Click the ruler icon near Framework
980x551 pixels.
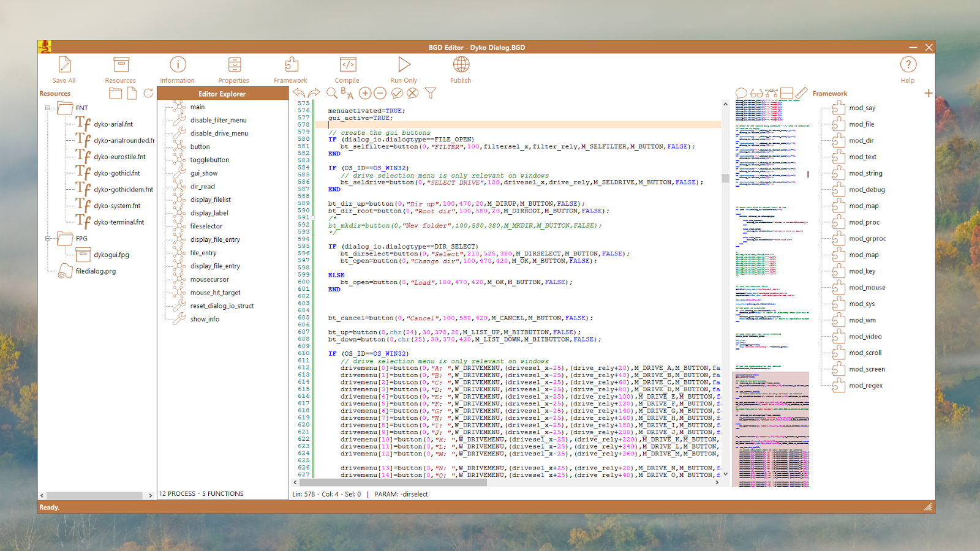(801, 93)
